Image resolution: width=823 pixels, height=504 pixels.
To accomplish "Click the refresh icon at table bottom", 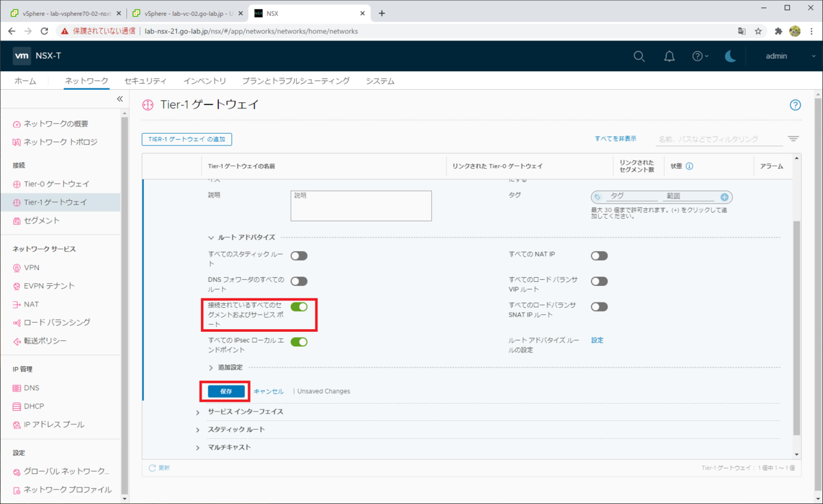I will (152, 468).
